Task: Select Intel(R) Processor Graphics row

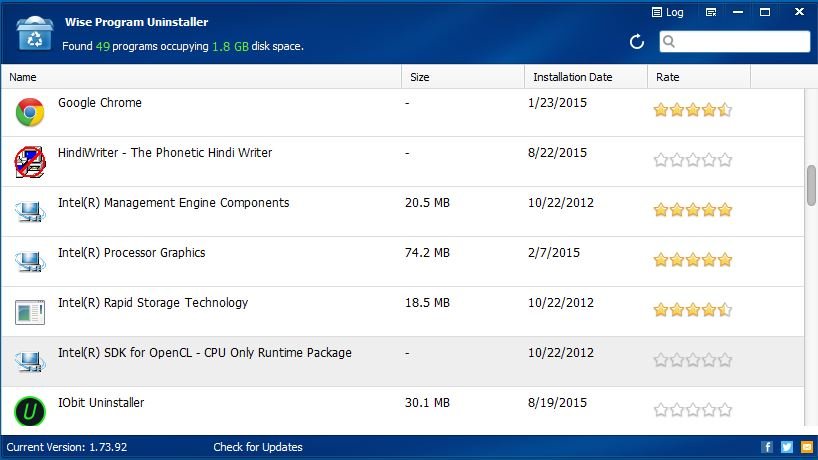Action: click(300, 261)
